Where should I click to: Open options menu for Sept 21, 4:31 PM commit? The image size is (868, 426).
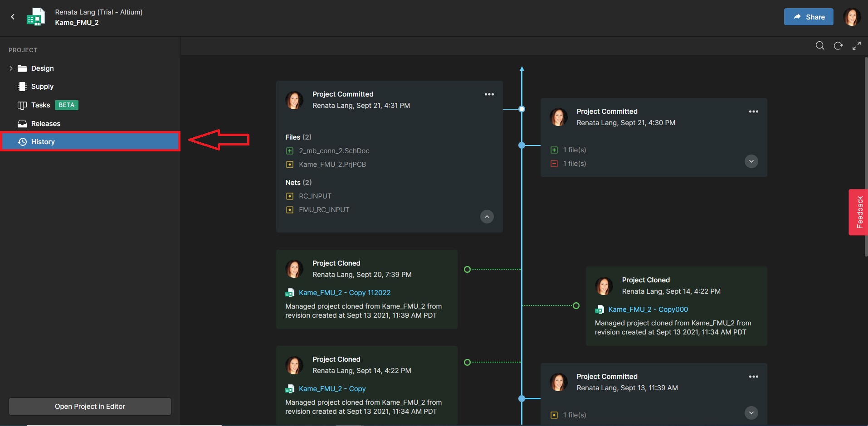pos(489,94)
